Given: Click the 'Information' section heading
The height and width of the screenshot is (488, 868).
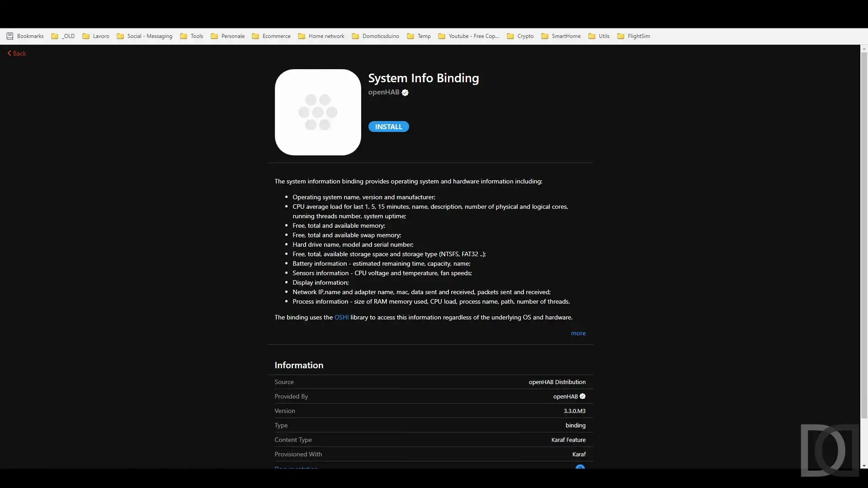Looking at the screenshot, I should [299, 365].
